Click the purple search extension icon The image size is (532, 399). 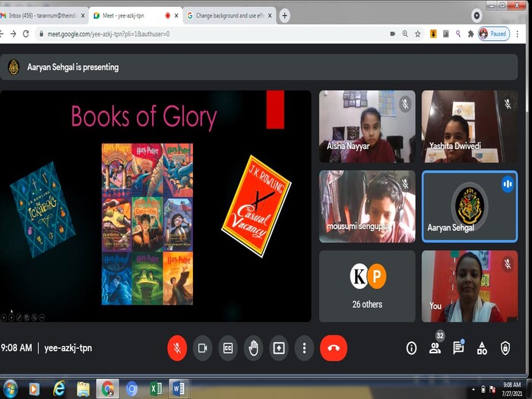[458, 33]
